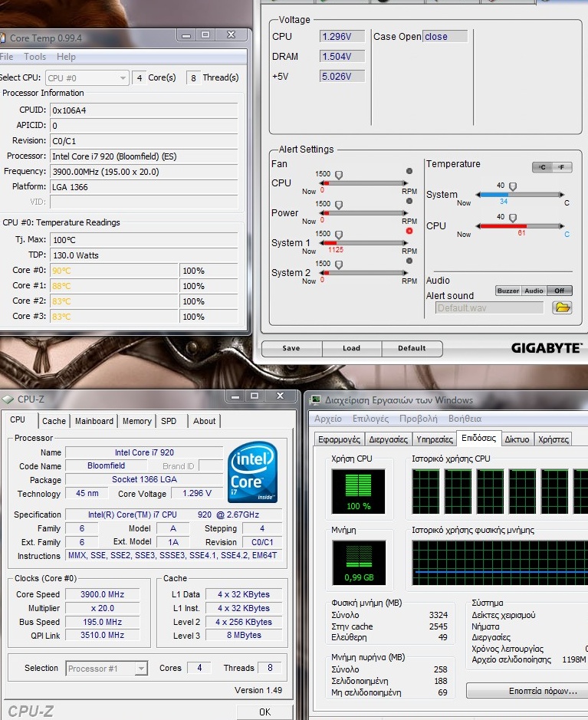Click the CPU voltage 1.296V value
588x720 pixels.
pyautogui.click(x=342, y=36)
